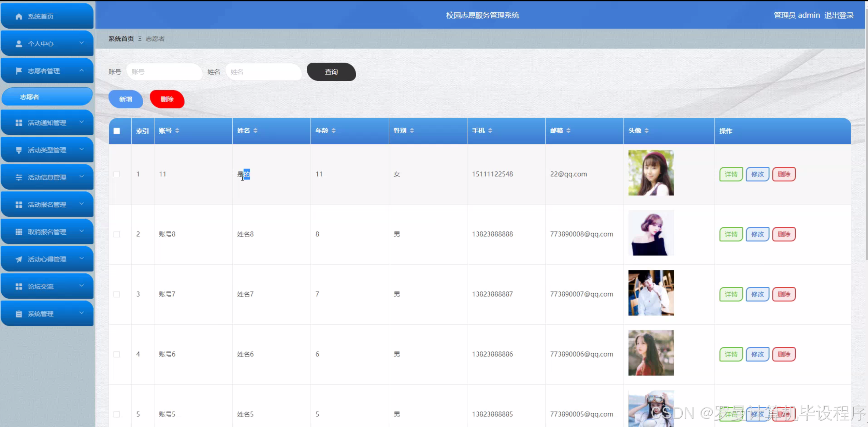Open the 志愿者 submenu item

47,97
